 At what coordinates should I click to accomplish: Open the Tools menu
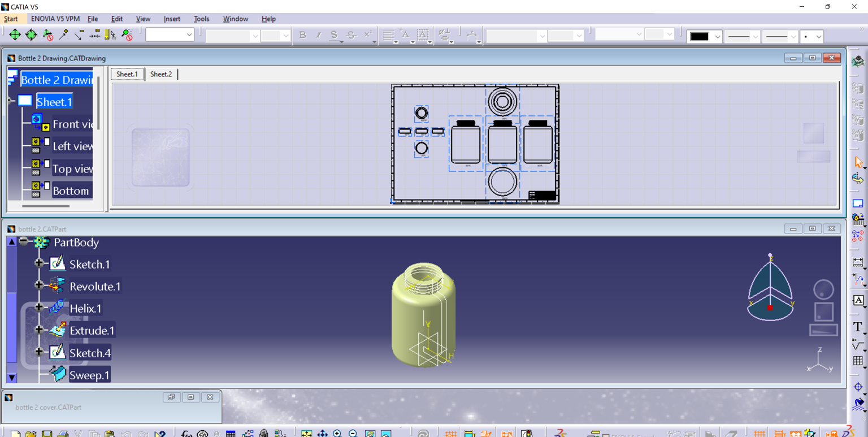pyautogui.click(x=201, y=19)
